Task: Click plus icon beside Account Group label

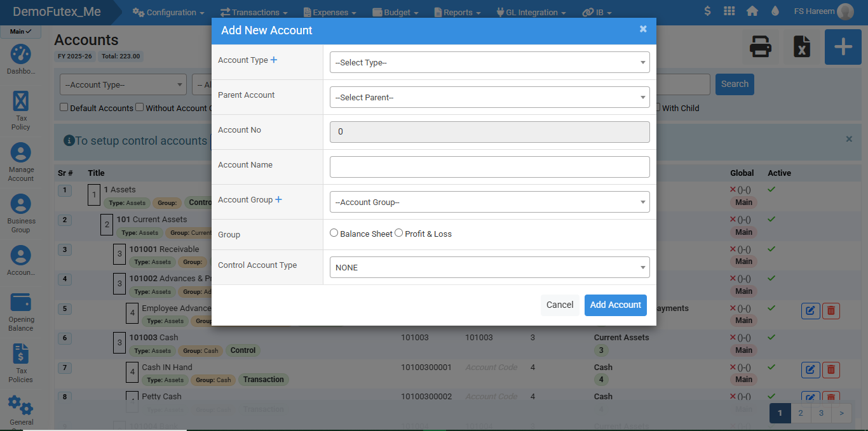Action: coord(278,200)
